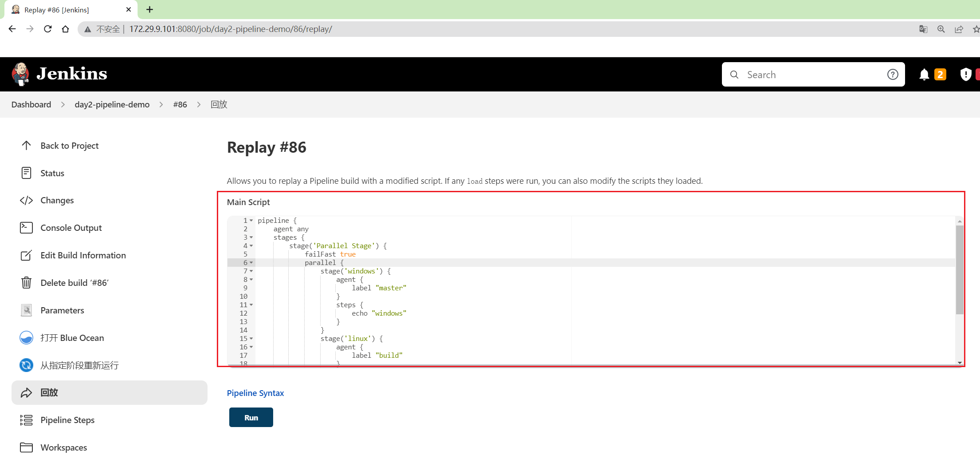Click the code text label "master"
This screenshot has height=463, width=980.
pos(379,288)
